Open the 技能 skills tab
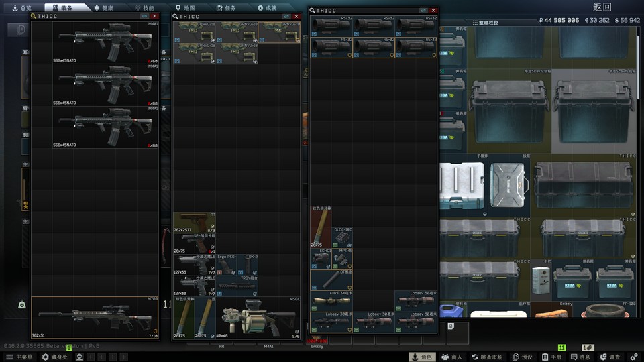644x362 pixels. [145, 8]
